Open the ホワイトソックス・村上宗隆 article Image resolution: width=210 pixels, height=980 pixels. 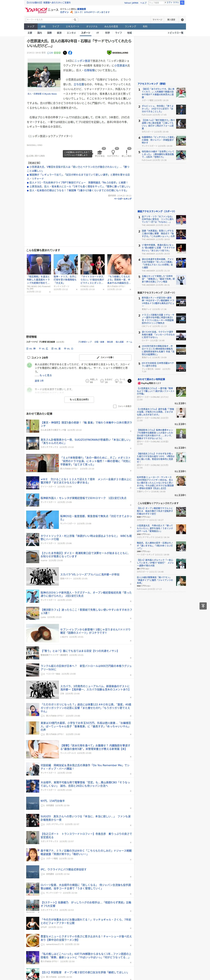[86, 538]
